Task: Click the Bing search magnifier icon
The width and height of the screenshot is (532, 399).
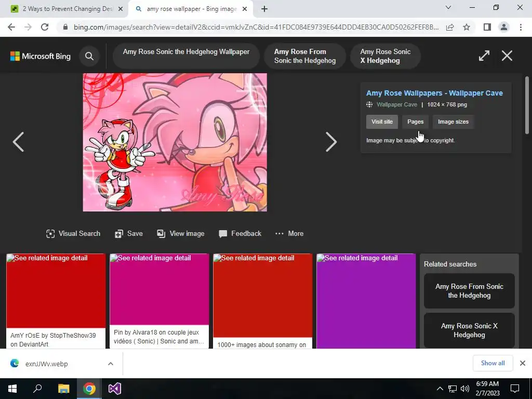Action: pyautogui.click(x=89, y=56)
